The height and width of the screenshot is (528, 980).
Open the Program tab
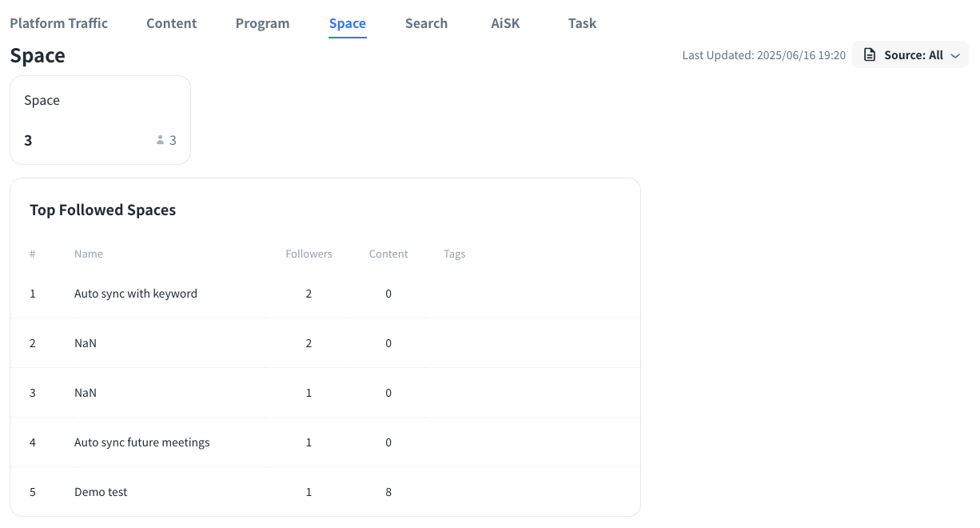click(x=262, y=23)
